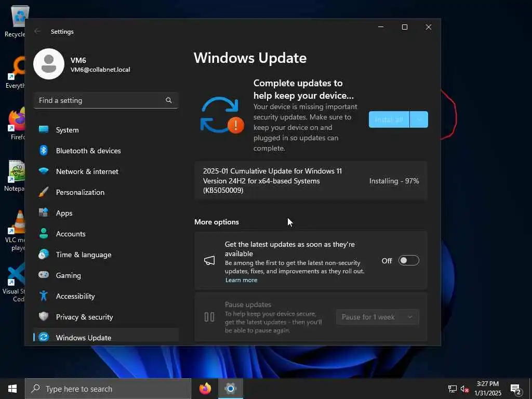The height and width of the screenshot is (399, 532).
Task: Toggle Get the latest updates switch
Action: point(408,261)
